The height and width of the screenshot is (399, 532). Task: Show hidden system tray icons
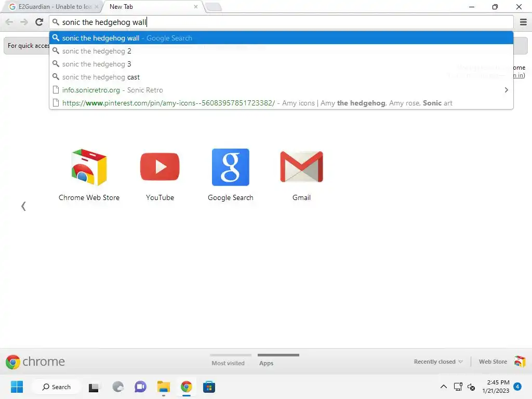444,387
